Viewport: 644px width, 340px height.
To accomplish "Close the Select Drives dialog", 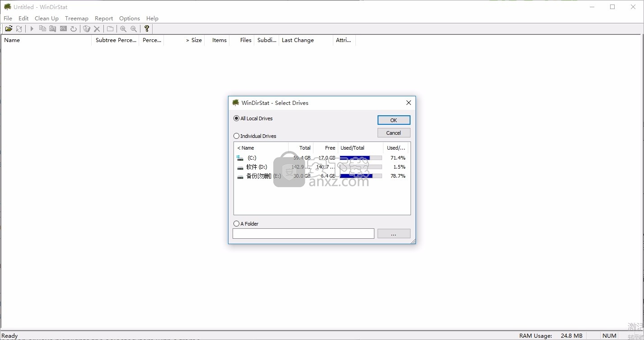I will click(408, 103).
